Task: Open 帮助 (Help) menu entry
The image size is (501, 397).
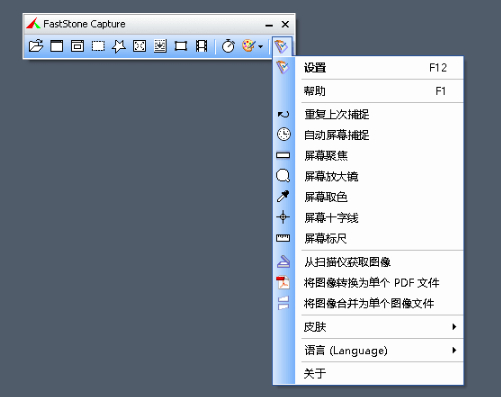Action: point(368,91)
